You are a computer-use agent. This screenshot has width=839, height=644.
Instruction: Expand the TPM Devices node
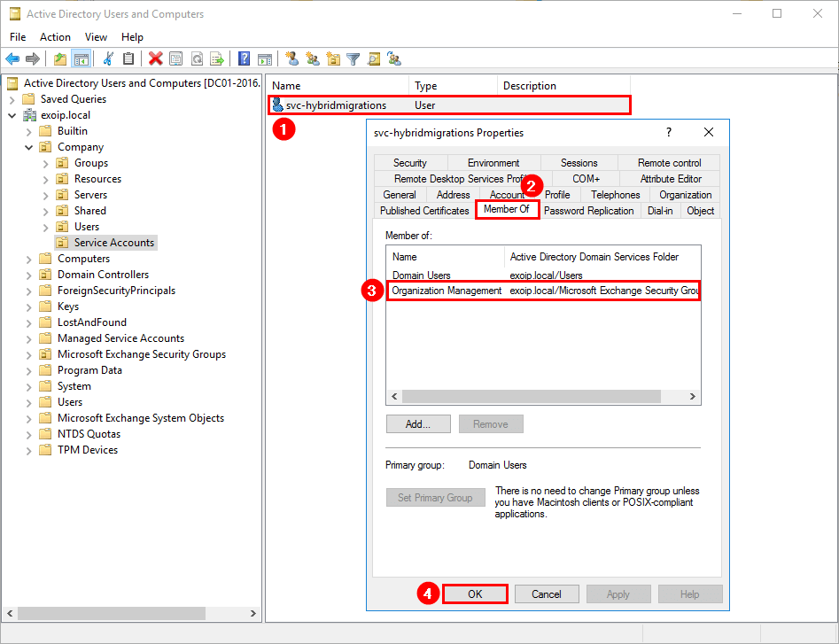[29, 450]
